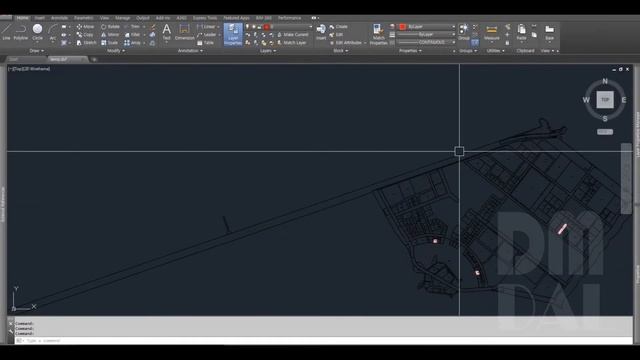
Task: Open the Measure utility
Action: (x=491, y=32)
